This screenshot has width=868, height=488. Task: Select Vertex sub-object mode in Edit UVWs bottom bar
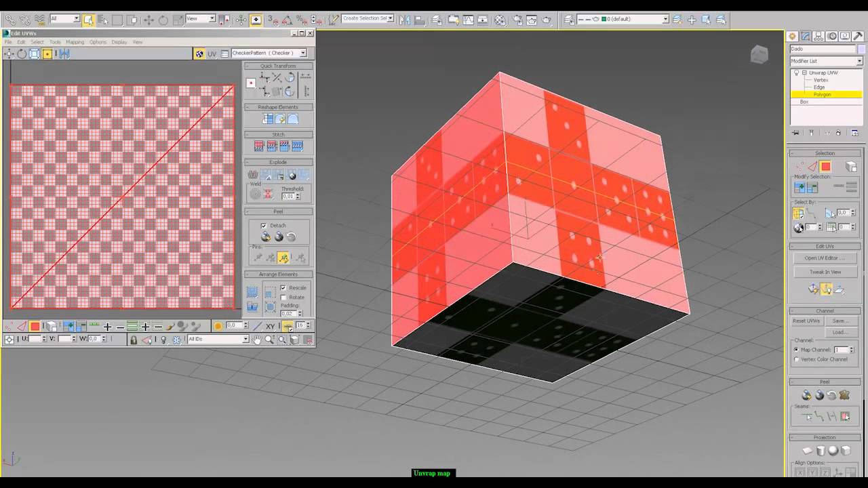(x=9, y=327)
